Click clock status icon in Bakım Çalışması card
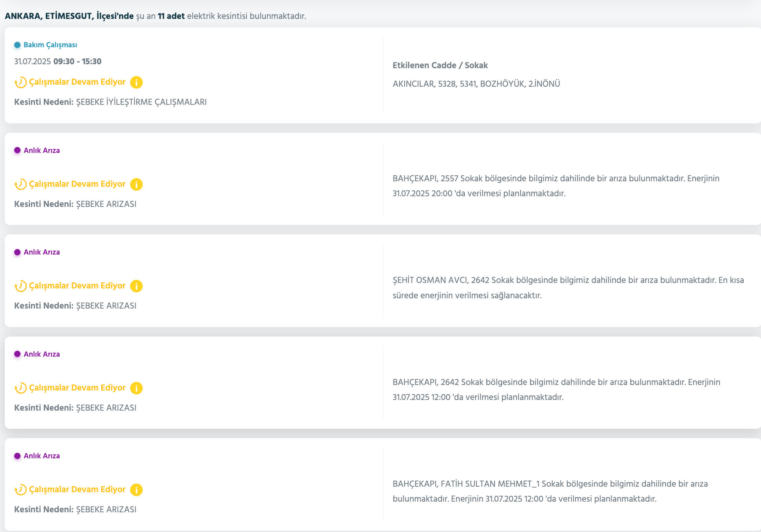 pos(21,82)
